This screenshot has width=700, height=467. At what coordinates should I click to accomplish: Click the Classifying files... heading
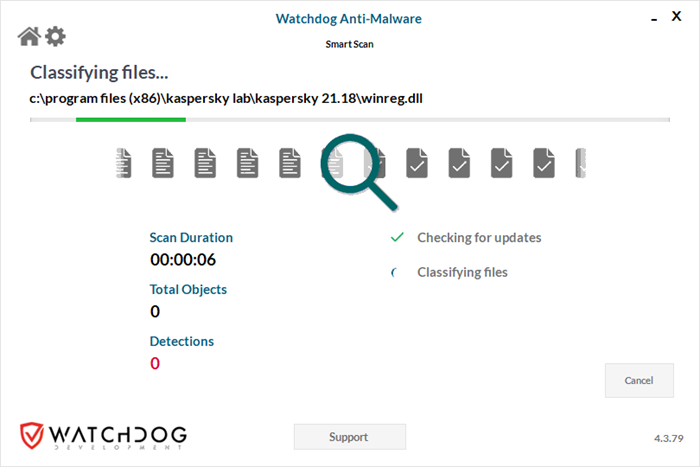click(99, 73)
